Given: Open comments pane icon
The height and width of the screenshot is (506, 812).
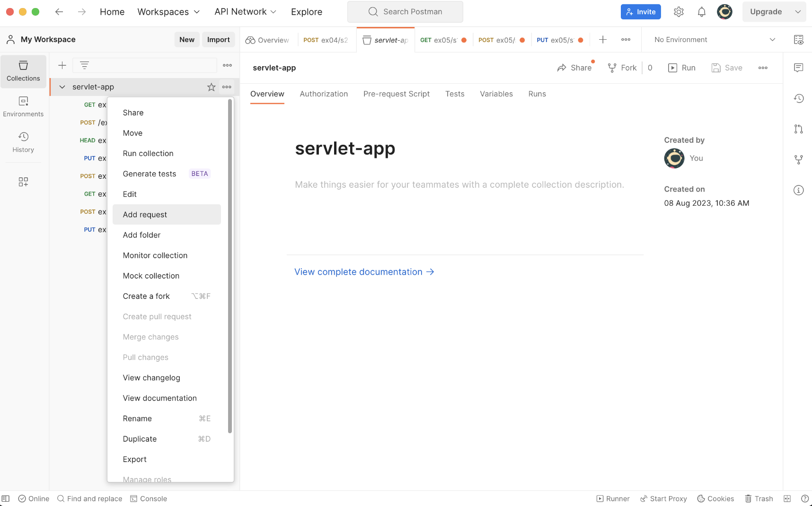Looking at the screenshot, I should coord(799,68).
